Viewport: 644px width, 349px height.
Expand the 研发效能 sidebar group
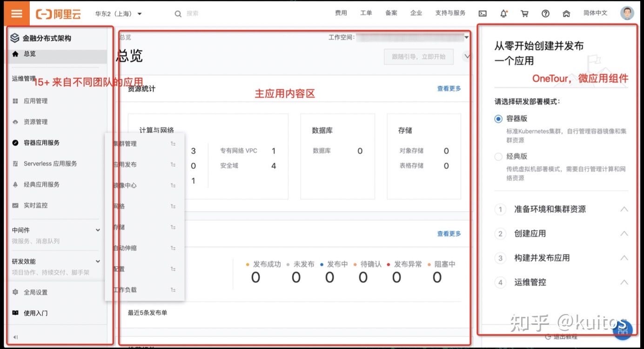98,262
